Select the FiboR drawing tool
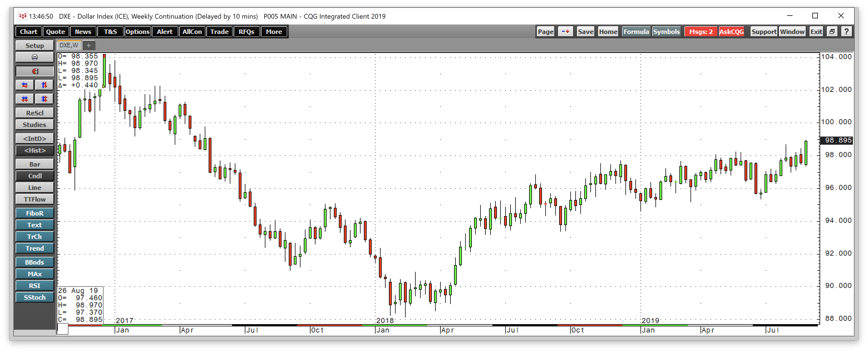868x352 pixels. tap(34, 213)
